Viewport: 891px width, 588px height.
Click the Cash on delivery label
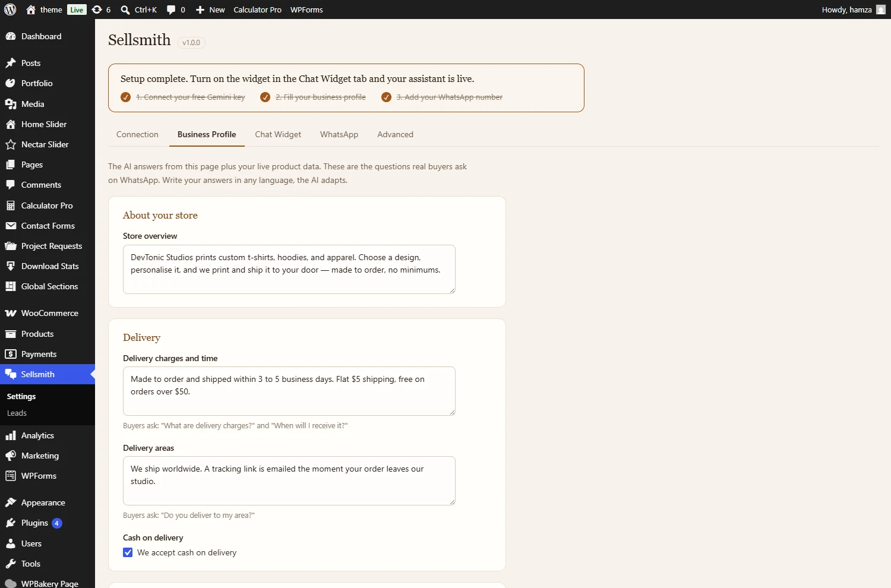tap(153, 538)
